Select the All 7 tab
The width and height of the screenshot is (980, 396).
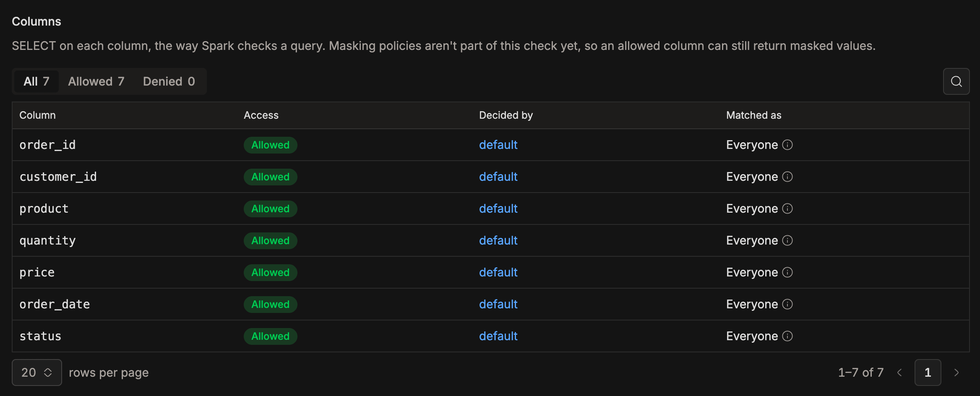point(36,81)
